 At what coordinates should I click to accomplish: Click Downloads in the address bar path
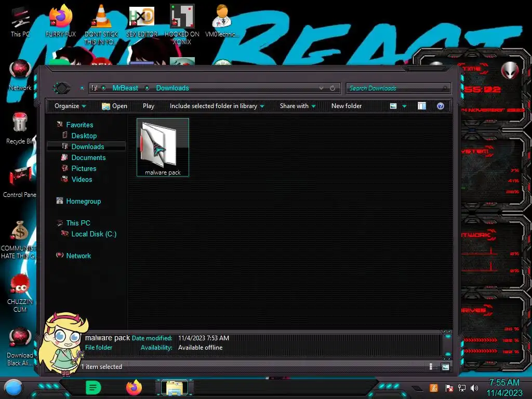172,88
